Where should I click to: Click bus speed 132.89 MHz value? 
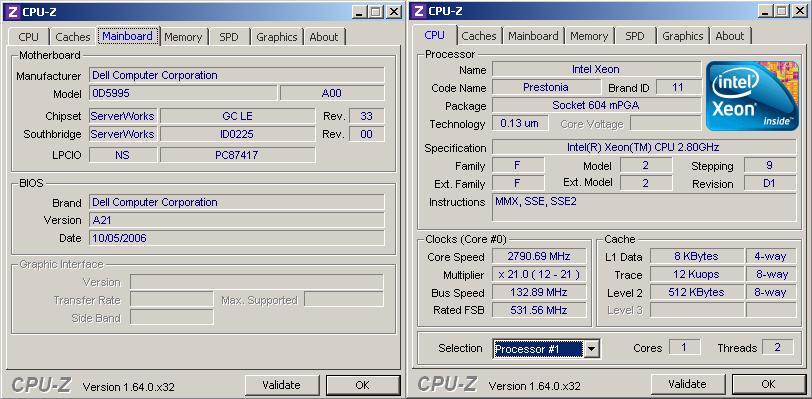[539, 292]
